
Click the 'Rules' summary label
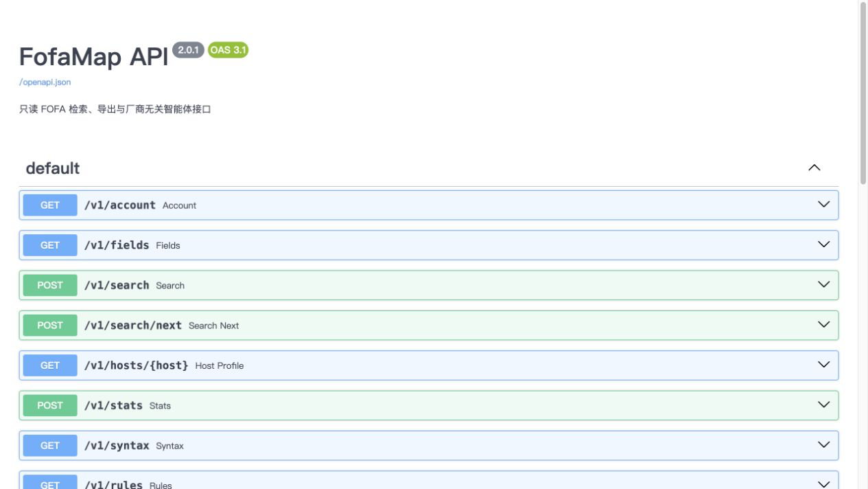(x=161, y=485)
